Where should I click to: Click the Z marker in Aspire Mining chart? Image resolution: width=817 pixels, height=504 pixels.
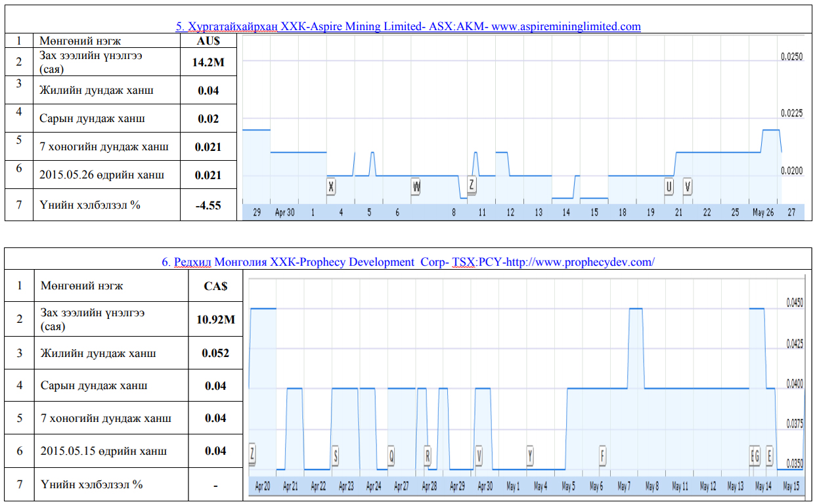472,186
